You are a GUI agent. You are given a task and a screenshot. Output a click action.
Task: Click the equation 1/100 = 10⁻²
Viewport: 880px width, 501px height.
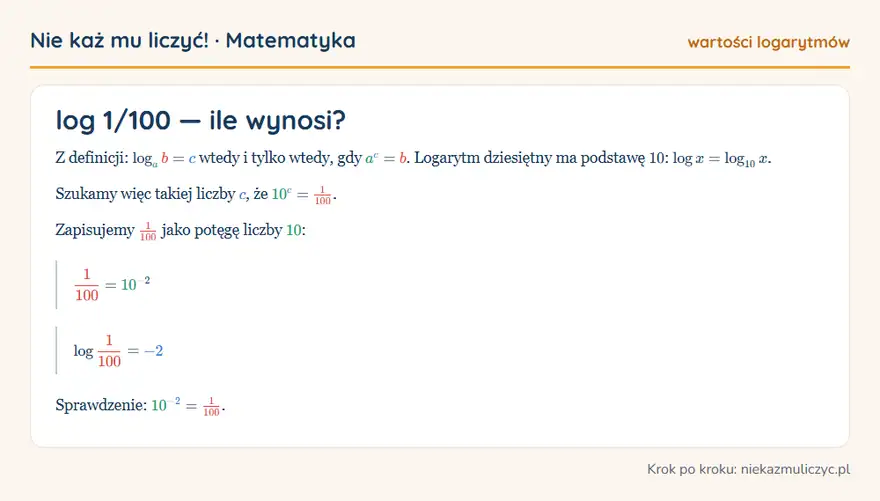point(112,284)
